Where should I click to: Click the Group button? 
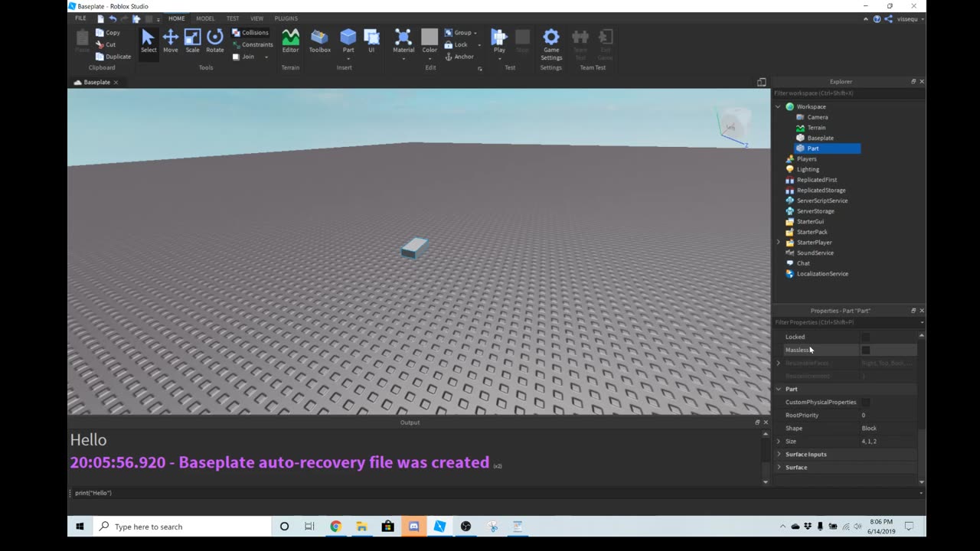tap(458, 33)
